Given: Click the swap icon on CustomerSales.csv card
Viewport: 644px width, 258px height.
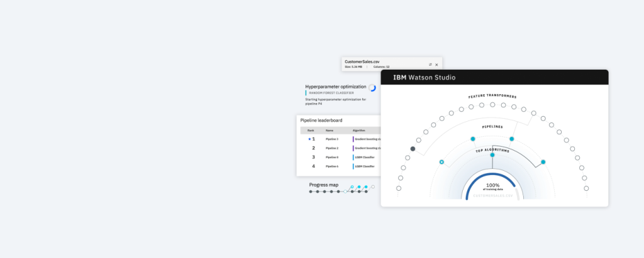Looking at the screenshot, I should coord(430,65).
